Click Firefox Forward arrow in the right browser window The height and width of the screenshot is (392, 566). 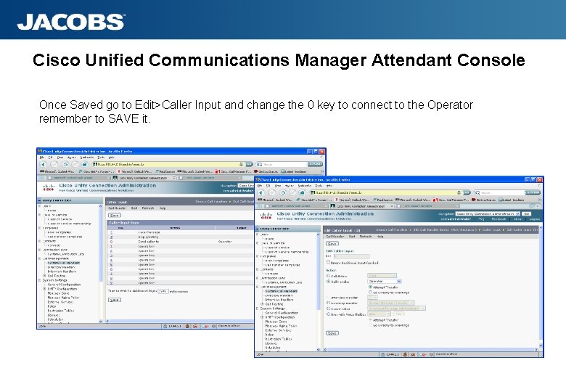(272, 193)
